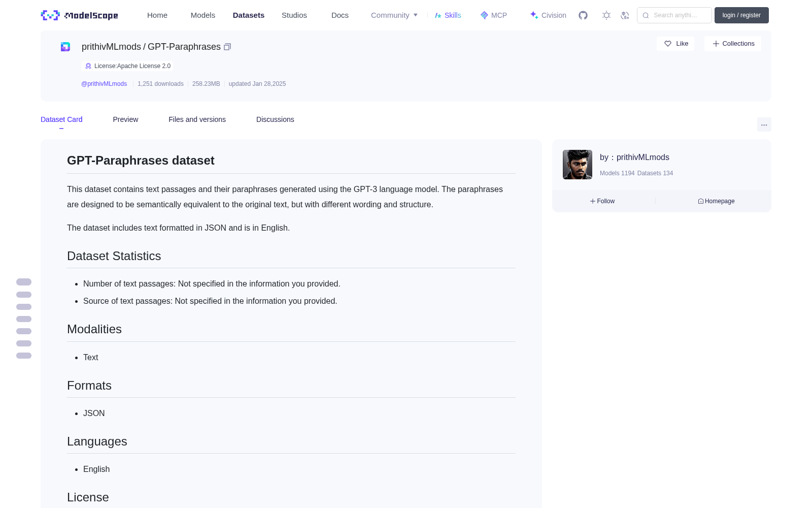Image resolution: width=812 pixels, height=508 pixels.
Task: Click the updated Jan 28,2025 text
Action: [257, 84]
